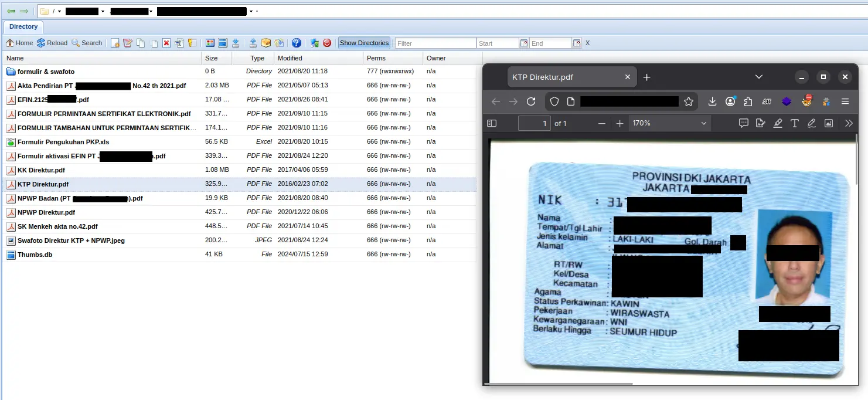
Task: Click the Filter input field
Action: tap(435, 43)
